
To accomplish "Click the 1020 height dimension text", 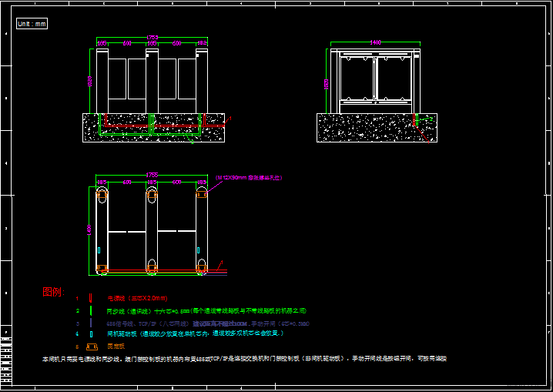I will [90, 80].
